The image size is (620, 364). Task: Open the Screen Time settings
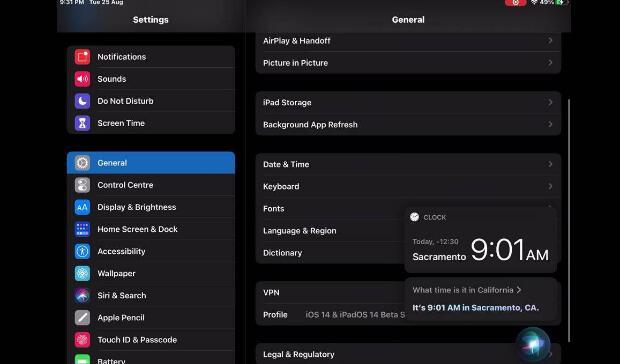[x=151, y=123]
